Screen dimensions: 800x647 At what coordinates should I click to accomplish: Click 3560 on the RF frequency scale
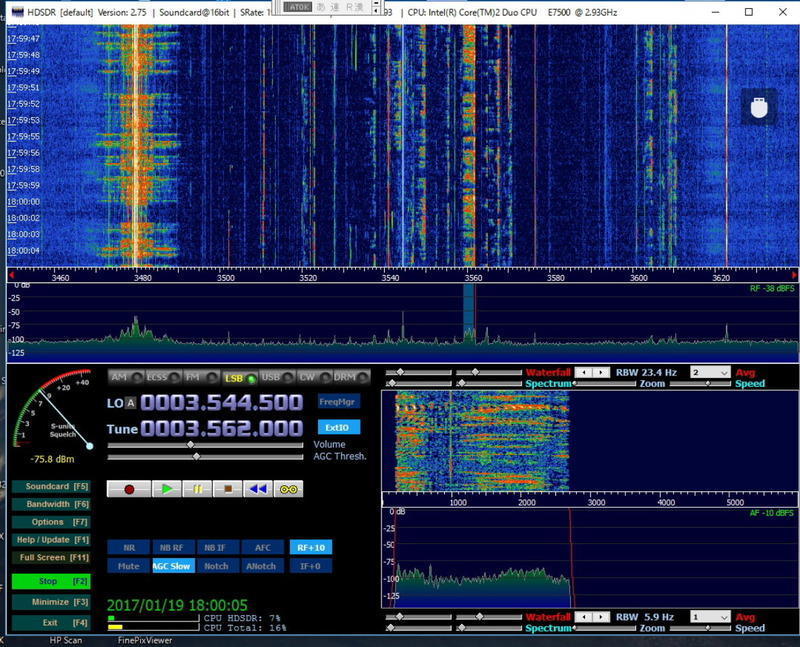click(473, 278)
